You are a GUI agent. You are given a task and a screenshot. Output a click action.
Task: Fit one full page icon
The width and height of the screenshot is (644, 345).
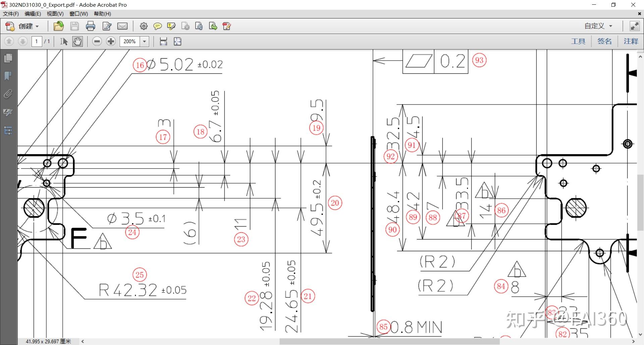177,41
